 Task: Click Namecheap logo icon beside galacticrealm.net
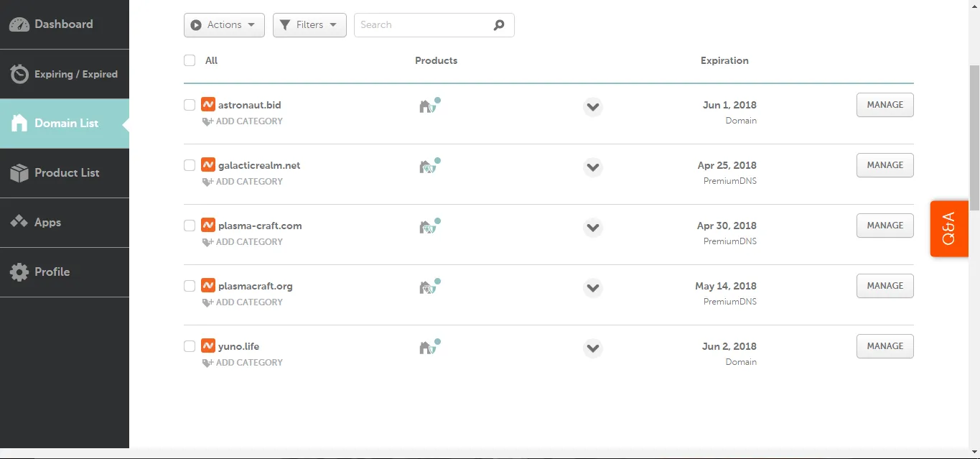click(x=208, y=164)
